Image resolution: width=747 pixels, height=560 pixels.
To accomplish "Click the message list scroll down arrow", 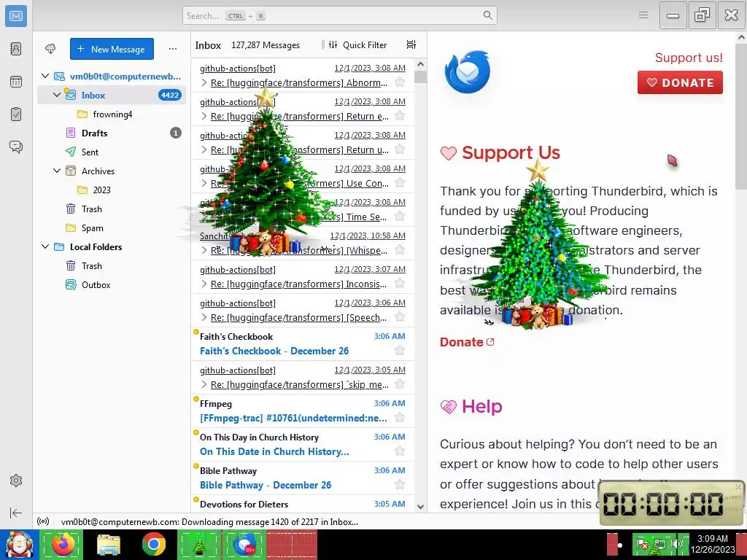I will (421, 507).
